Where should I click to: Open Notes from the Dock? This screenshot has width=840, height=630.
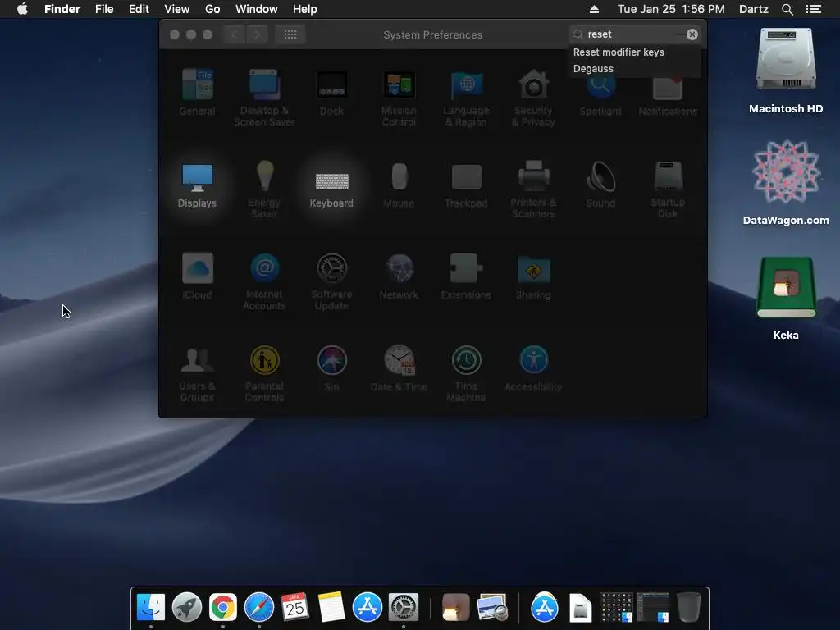[331, 607]
